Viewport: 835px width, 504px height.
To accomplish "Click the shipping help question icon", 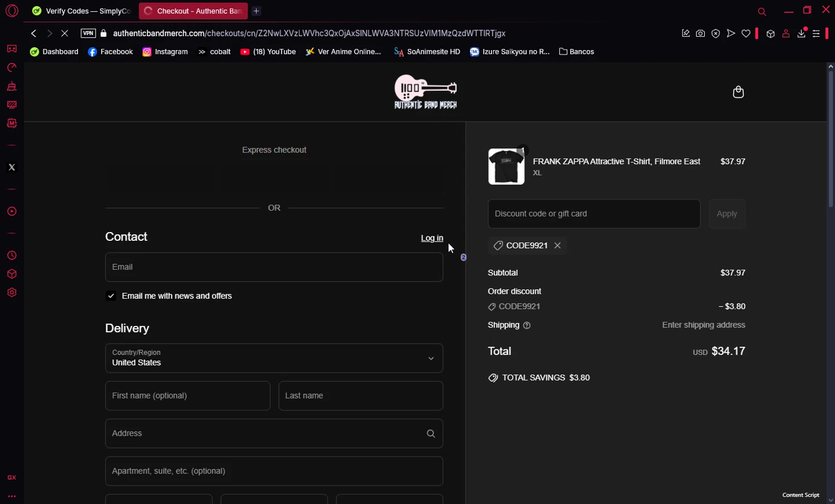I will click(527, 325).
